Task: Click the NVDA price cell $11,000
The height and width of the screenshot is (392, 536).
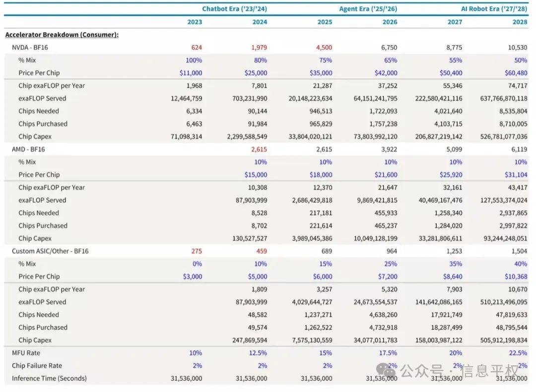Action: point(191,73)
